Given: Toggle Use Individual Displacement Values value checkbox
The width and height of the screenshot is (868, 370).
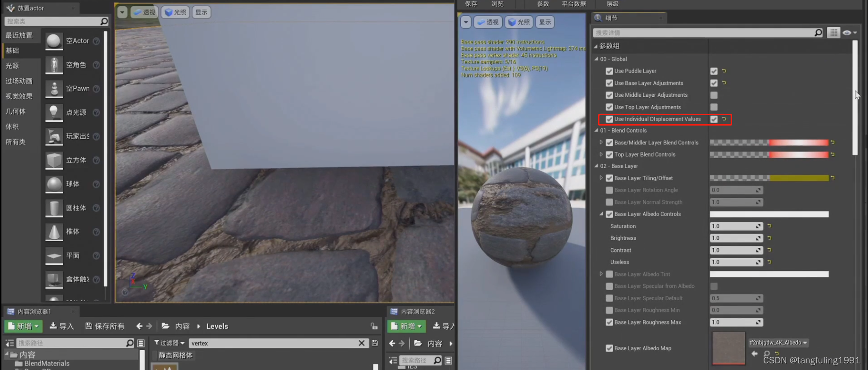Looking at the screenshot, I should pyautogui.click(x=714, y=119).
